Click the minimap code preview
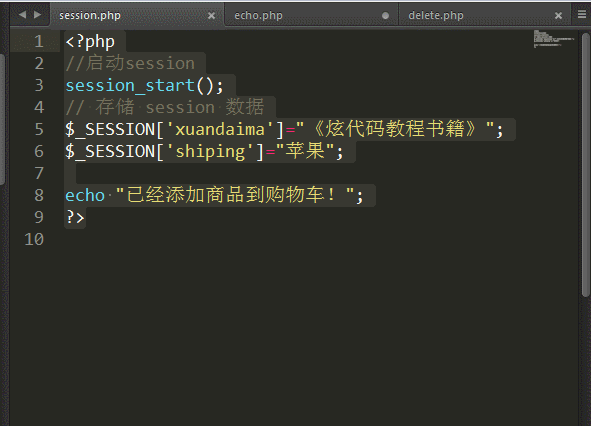The image size is (591, 426). 553,39
